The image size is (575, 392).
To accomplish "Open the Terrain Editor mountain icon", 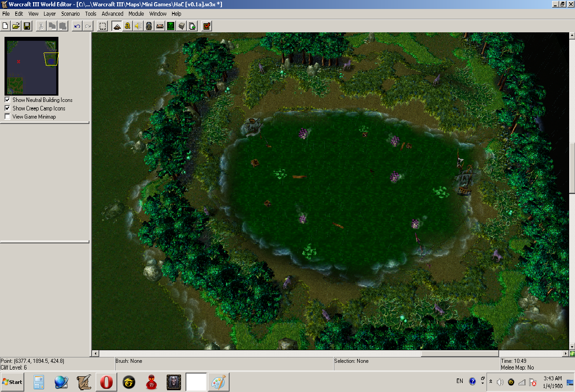I will [117, 26].
